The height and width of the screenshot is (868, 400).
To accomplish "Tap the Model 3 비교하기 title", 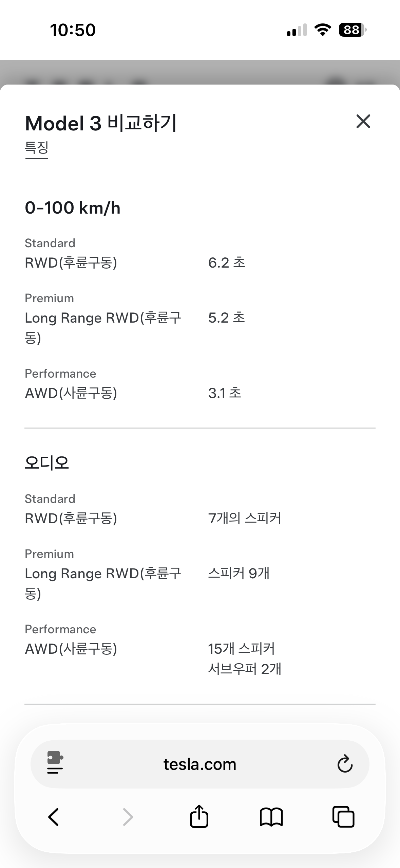I will [101, 123].
